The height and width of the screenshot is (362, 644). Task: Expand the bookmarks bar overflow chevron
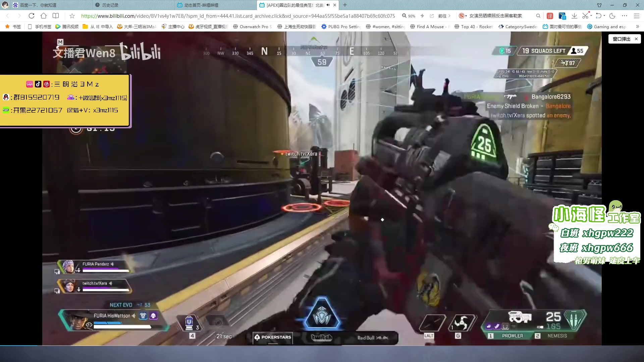tap(637, 26)
